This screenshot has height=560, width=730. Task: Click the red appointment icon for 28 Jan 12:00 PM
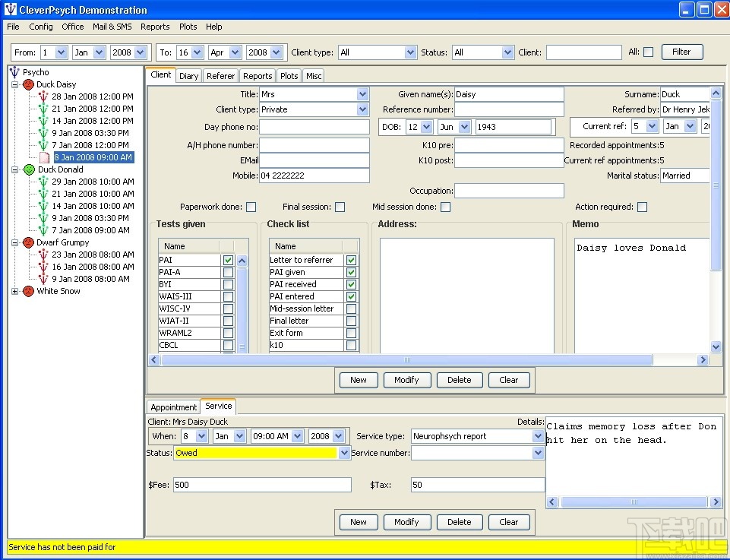click(43, 96)
